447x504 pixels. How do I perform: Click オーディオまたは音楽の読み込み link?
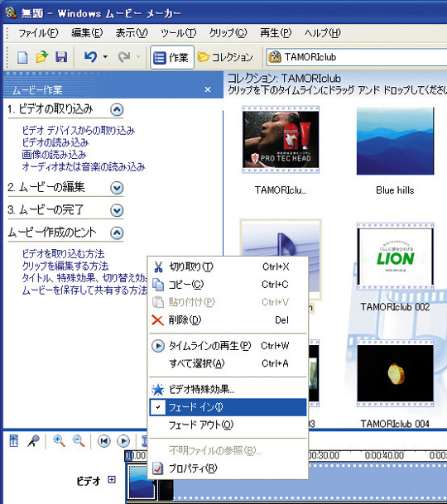click(84, 167)
